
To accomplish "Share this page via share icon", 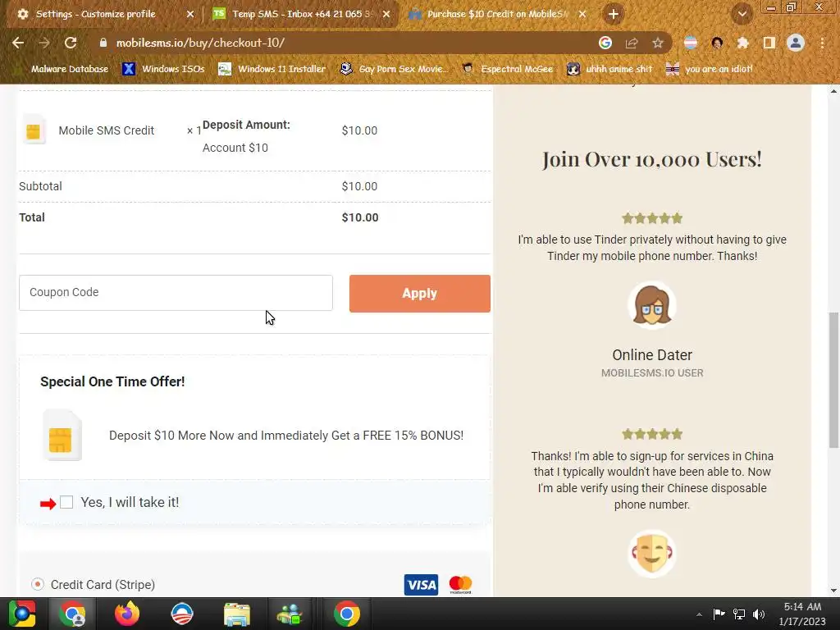I will pyautogui.click(x=632, y=43).
